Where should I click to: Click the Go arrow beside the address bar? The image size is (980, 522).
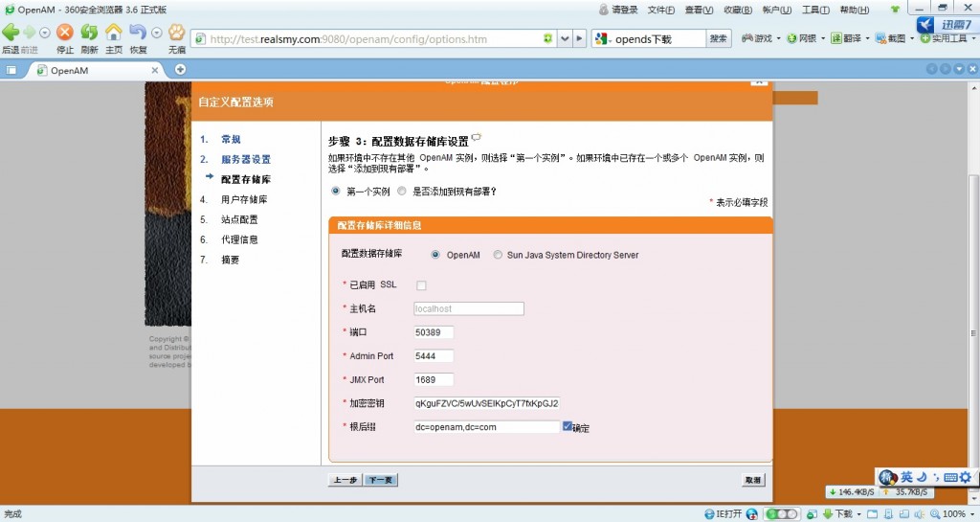[579, 38]
